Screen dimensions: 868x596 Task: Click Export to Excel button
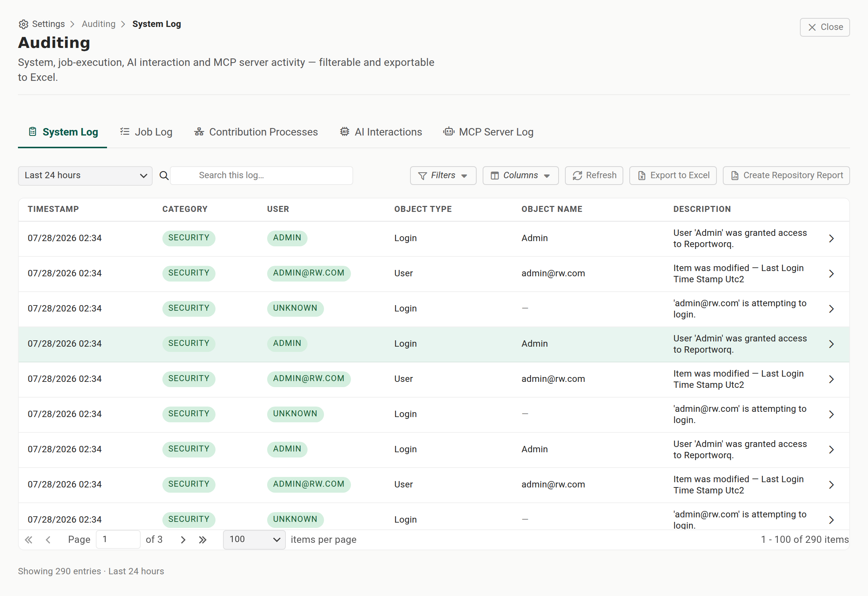673,176
